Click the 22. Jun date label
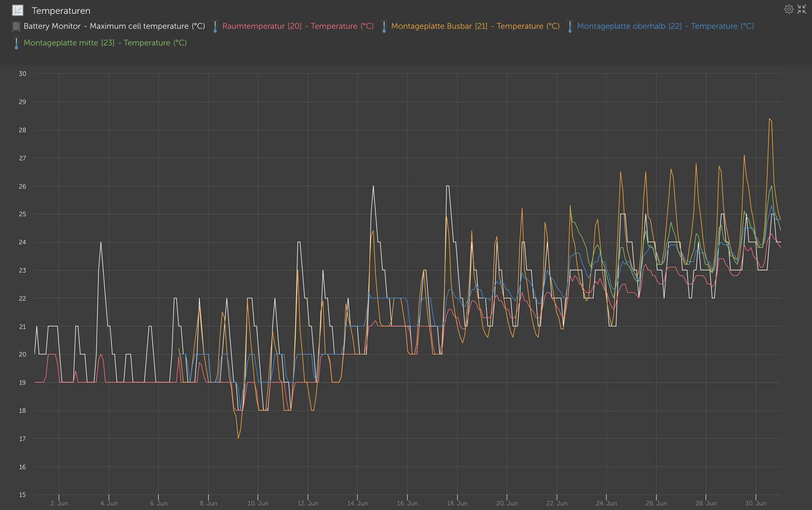 click(x=557, y=503)
